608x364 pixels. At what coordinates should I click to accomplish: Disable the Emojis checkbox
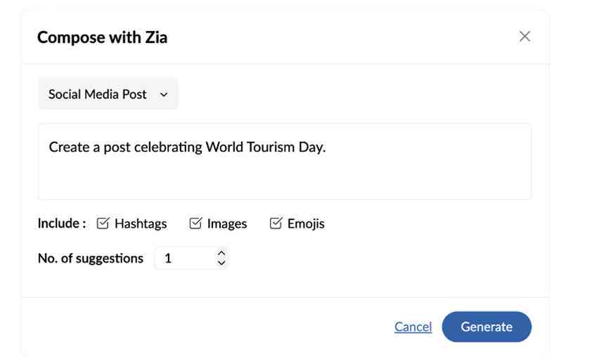click(276, 223)
